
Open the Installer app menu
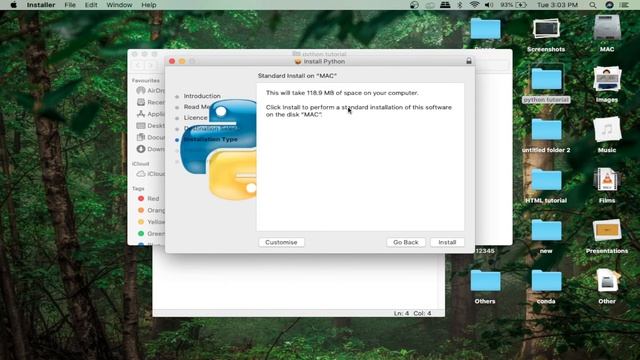[41, 5]
